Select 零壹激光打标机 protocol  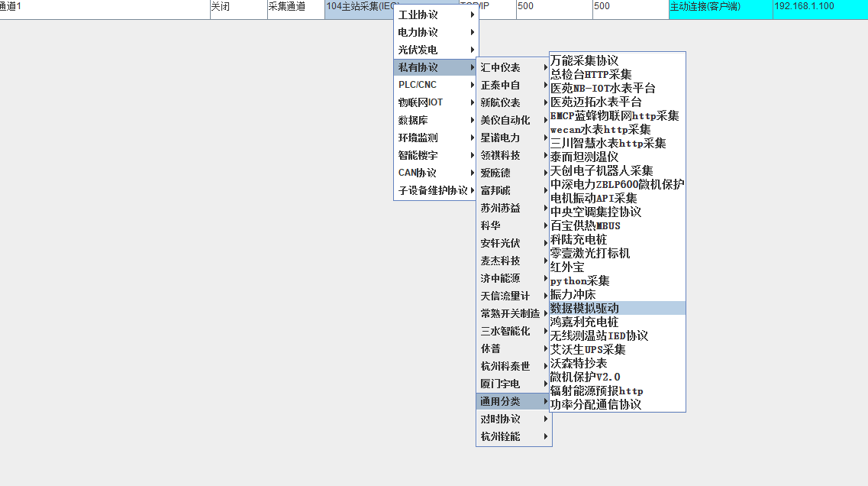click(618, 253)
